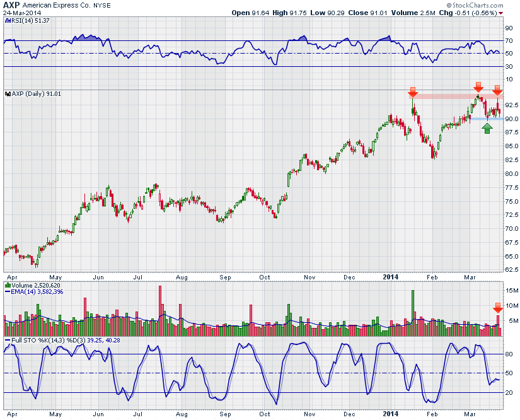The image size is (520, 420).
Task: Click the RSI area legend icon
Action: tap(8, 21)
